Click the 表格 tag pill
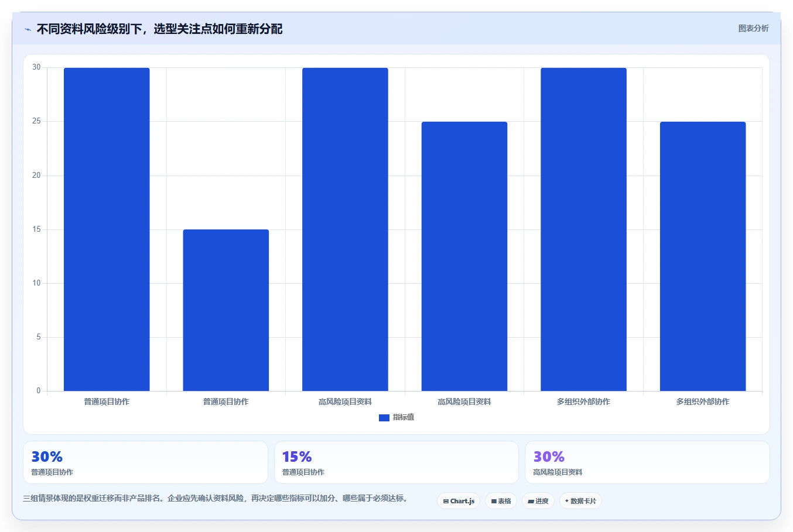 click(x=501, y=501)
